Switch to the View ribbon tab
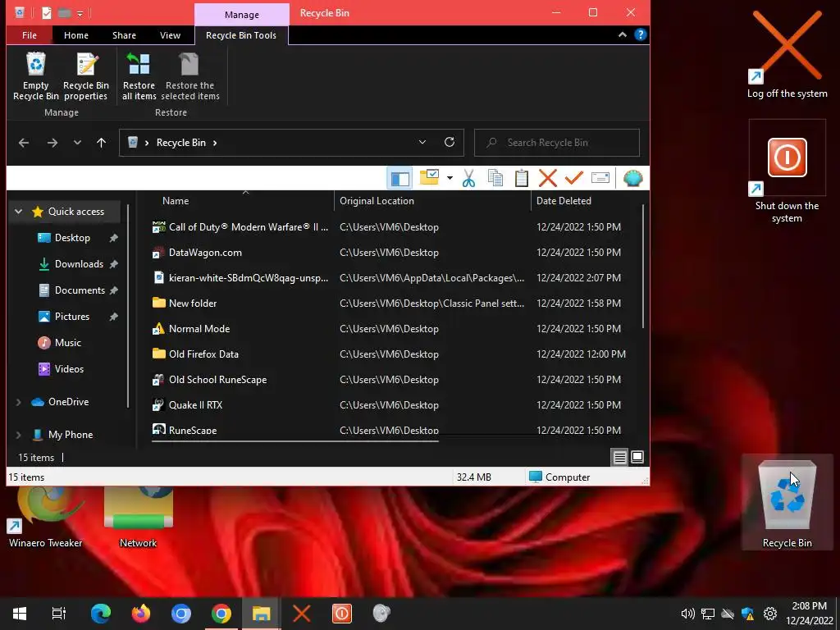The height and width of the screenshot is (630, 840). click(170, 35)
